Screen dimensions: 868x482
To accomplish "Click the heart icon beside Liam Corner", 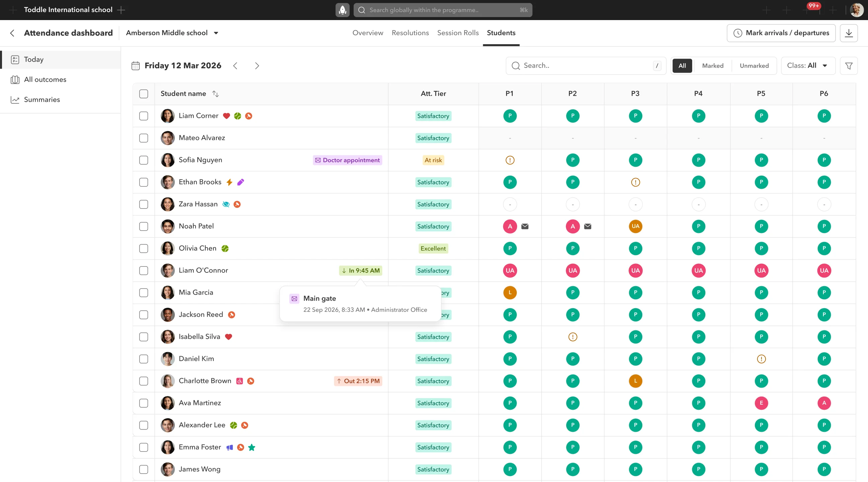I will (226, 116).
